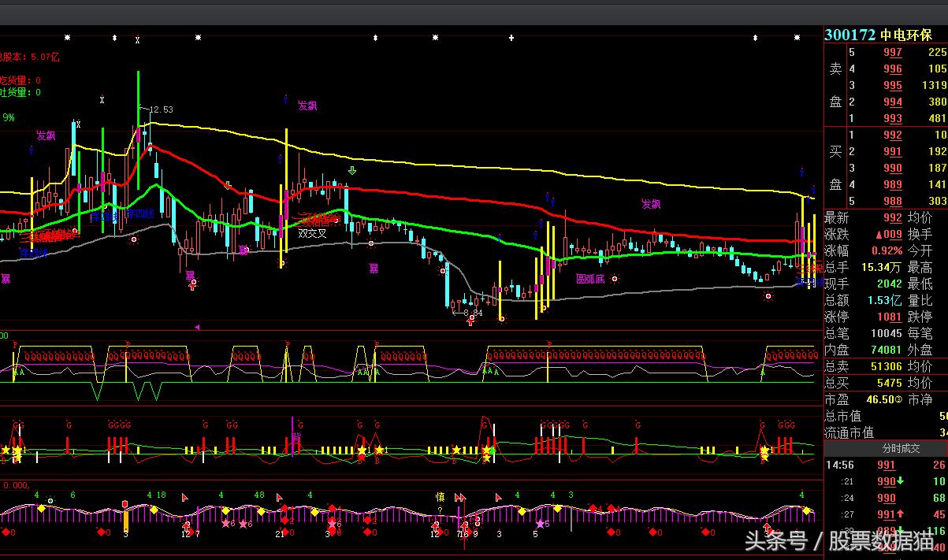Click the 总卖 value 51306
This screenshot has width=948, height=560.
(x=887, y=366)
